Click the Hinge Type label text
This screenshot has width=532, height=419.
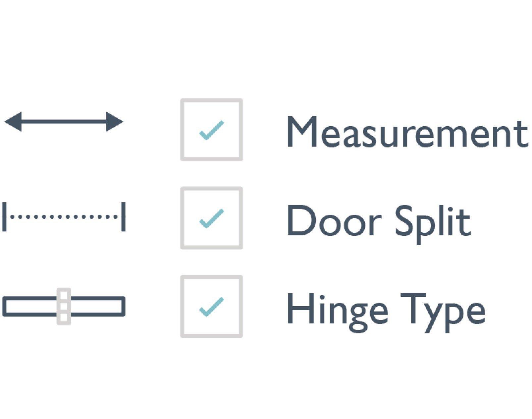(386, 313)
